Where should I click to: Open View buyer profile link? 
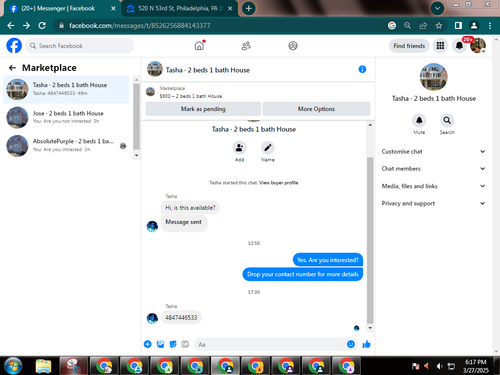279,183
